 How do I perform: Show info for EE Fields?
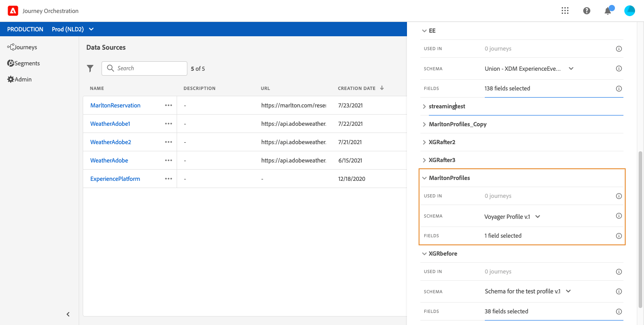(x=619, y=89)
